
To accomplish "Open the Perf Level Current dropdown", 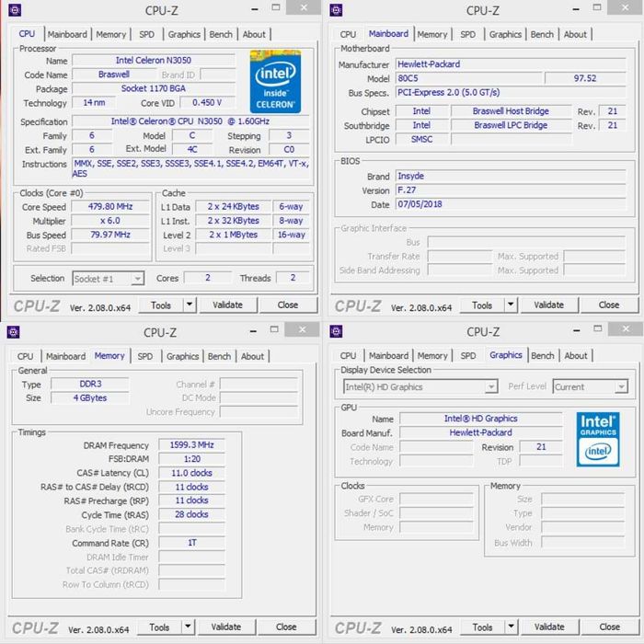I will [591, 387].
